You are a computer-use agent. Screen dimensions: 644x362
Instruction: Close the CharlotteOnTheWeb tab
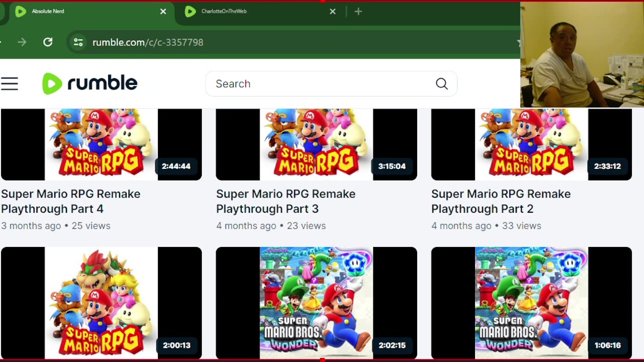[333, 11]
